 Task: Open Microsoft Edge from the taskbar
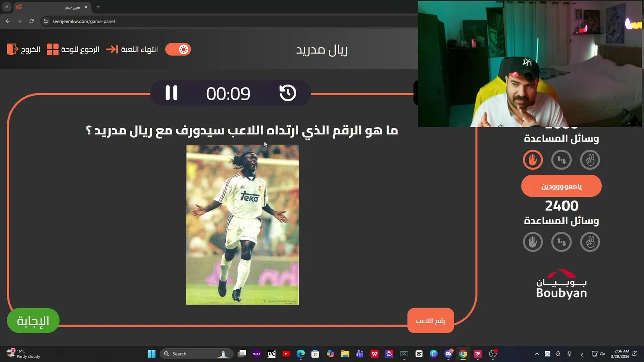pyautogui.click(x=301, y=354)
